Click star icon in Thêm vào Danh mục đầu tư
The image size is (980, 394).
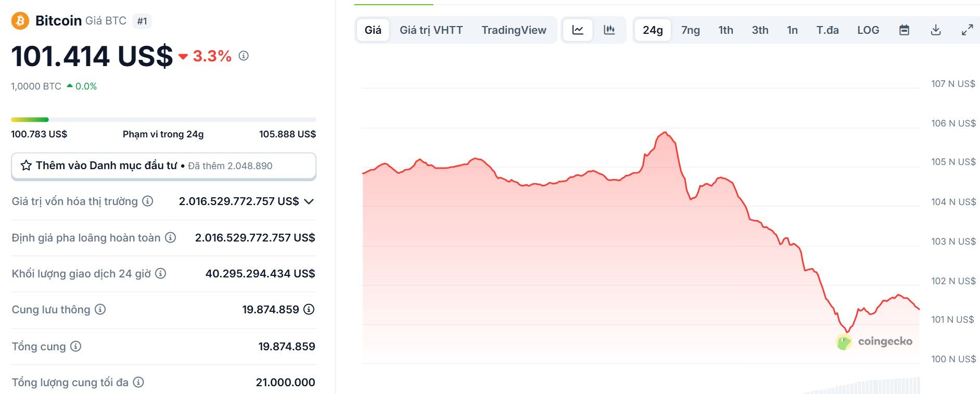pos(26,166)
